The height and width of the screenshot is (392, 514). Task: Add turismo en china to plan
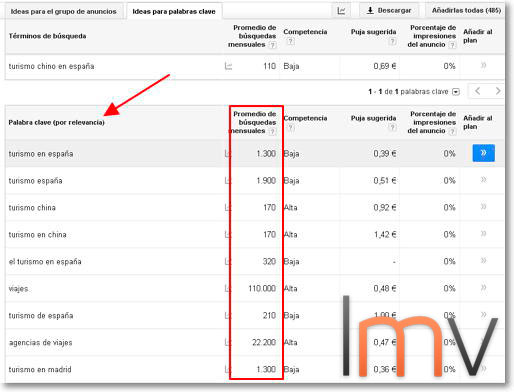point(483,234)
